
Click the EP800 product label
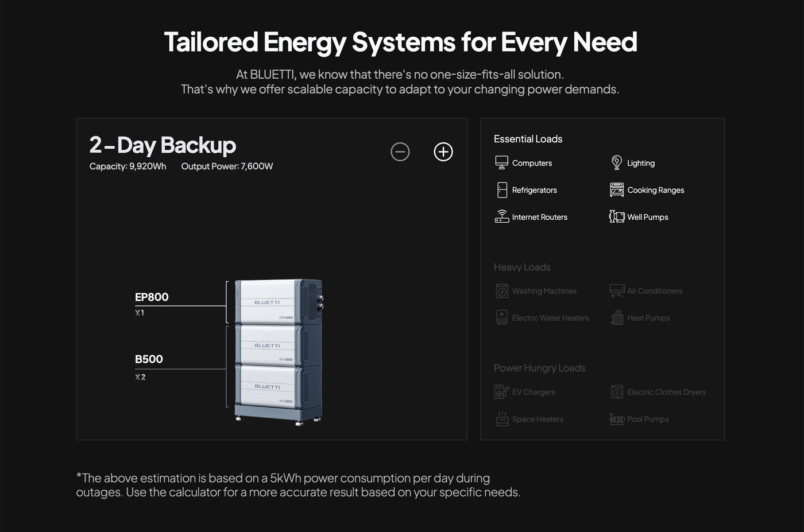click(152, 297)
